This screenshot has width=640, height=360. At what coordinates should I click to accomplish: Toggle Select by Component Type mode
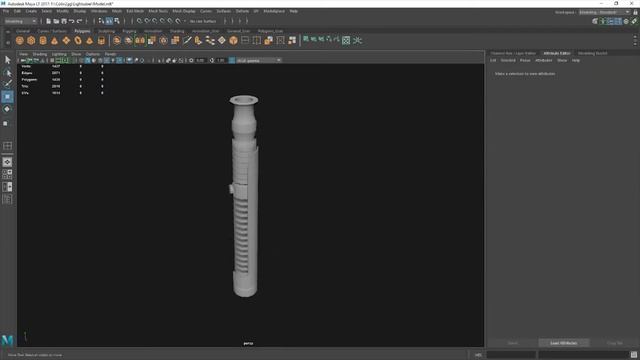pyautogui.click(x=117, y=21)
